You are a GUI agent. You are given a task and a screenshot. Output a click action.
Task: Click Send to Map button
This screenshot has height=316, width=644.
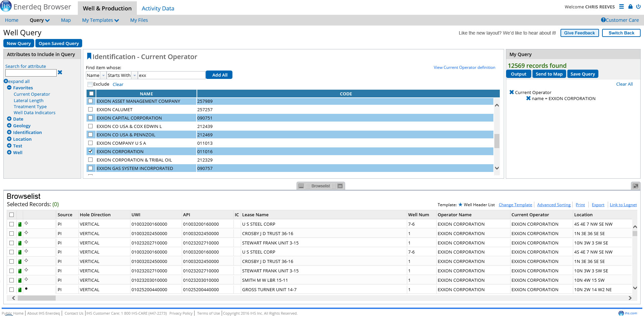click(x=549, y=74)
